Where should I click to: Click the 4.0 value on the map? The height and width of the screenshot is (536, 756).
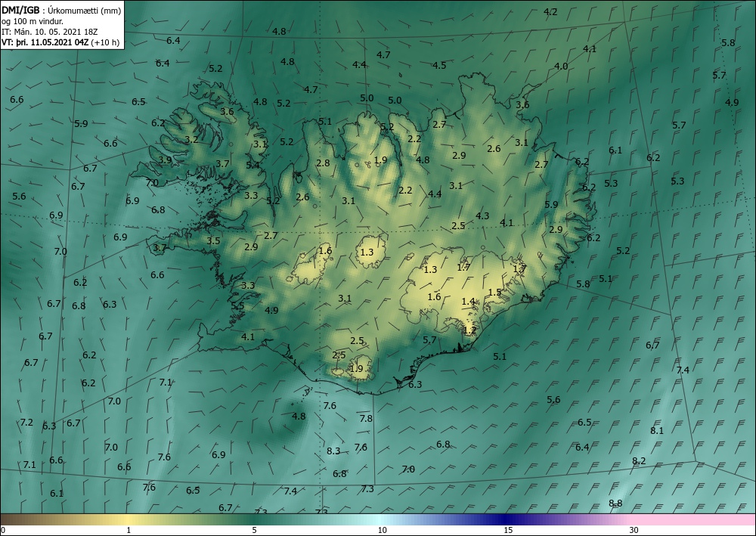pos(561,67)
